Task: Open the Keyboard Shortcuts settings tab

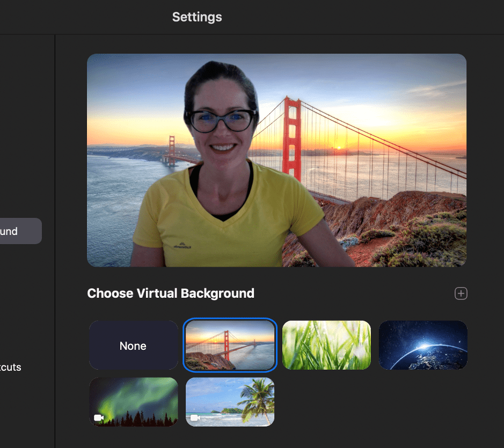Action: [x=11, y=367]
